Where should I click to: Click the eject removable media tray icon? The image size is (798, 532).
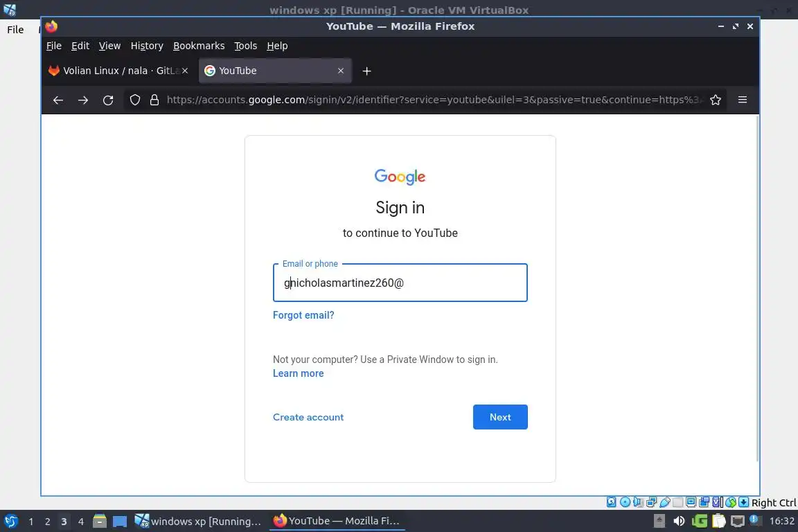659,521
